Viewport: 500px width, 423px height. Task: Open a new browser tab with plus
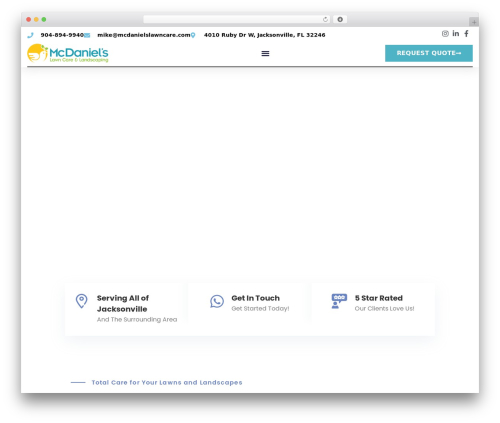(x=474, y=22)
